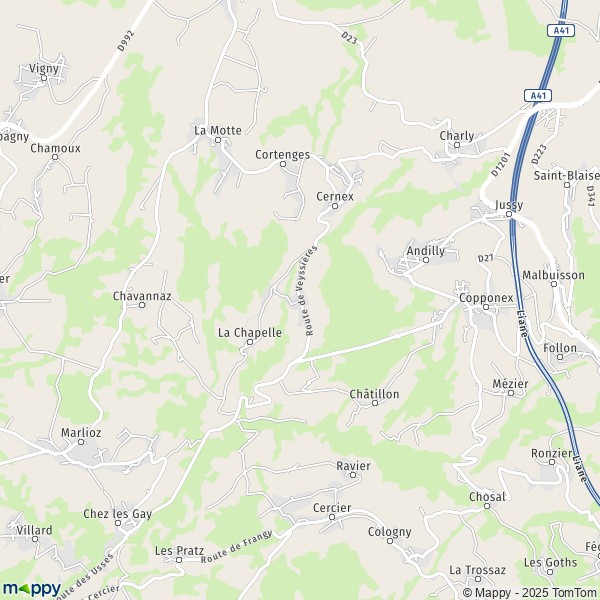The width and height of the screenshot is (600, 600).
Task: Select the Cortenges place label
Action: point(282,155)
